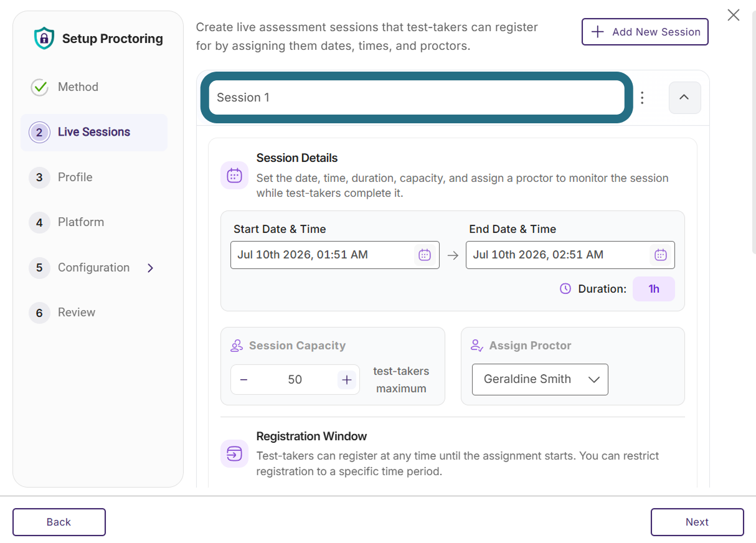Image resolution: width=756 pixels, height=543 pixels.
Task: Collapse the Session 1 panel
Action: click(x=684, y=98)
